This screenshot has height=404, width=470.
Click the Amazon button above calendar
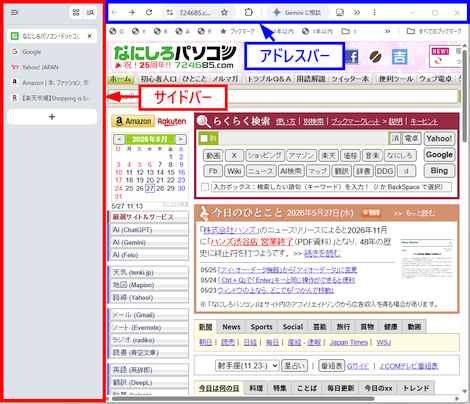pos(133,121)
